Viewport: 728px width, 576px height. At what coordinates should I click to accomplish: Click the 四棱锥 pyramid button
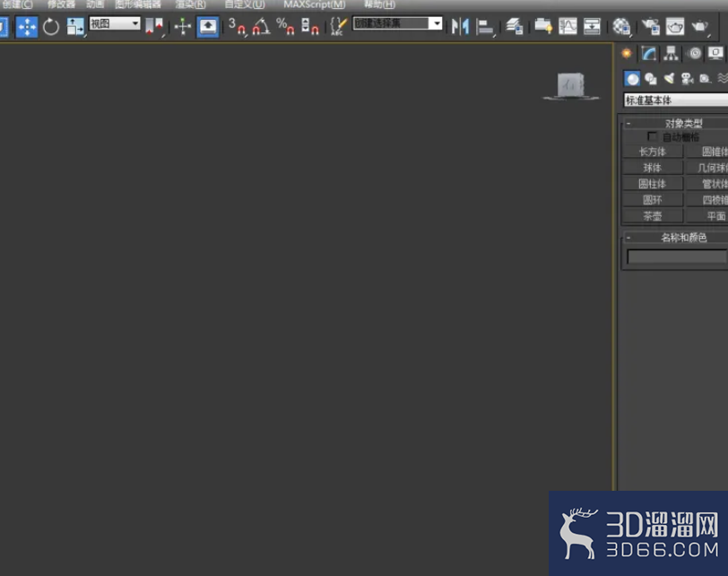[x=707, y=200]
